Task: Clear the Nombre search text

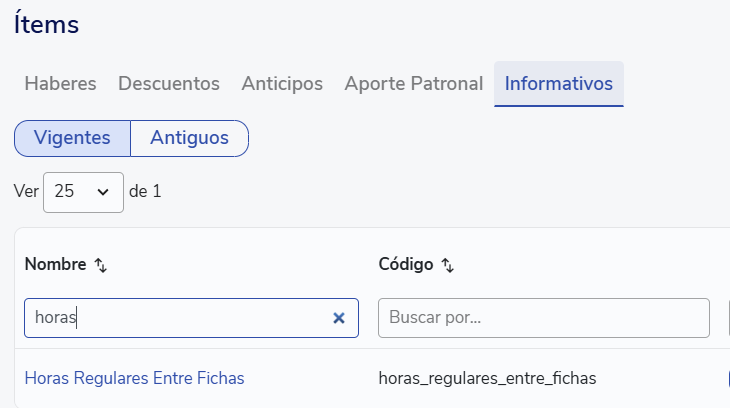Action: (339, 318)
